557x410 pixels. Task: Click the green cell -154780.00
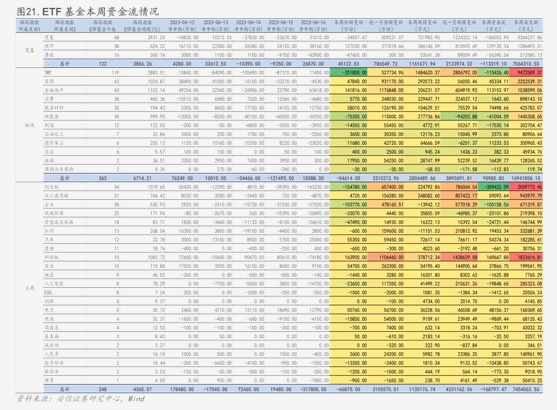348,187
